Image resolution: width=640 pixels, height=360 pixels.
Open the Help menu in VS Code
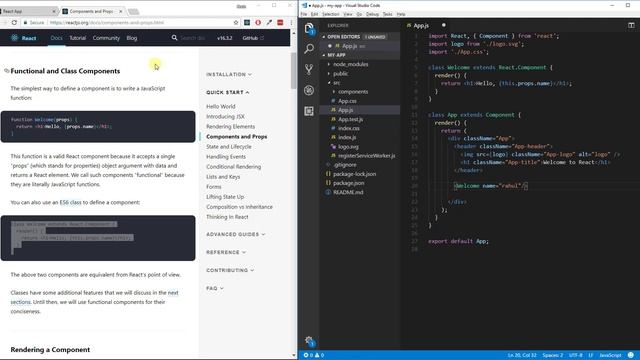point(401,14)
